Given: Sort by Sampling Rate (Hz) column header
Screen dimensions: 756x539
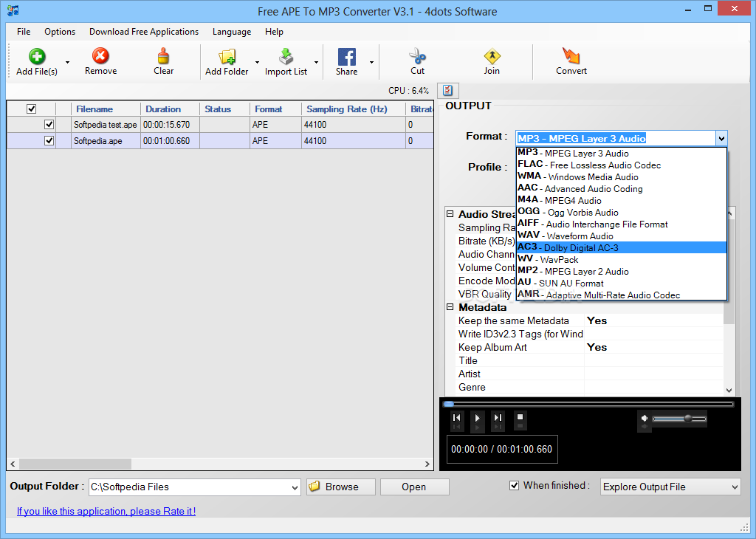Looking at the screenshot, I should (354, 109).
